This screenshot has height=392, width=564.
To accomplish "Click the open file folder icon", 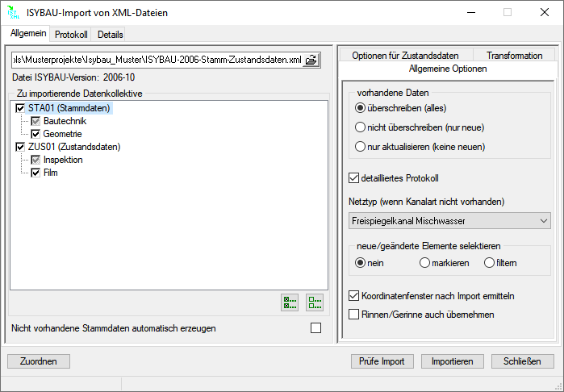I will (311, 60).
